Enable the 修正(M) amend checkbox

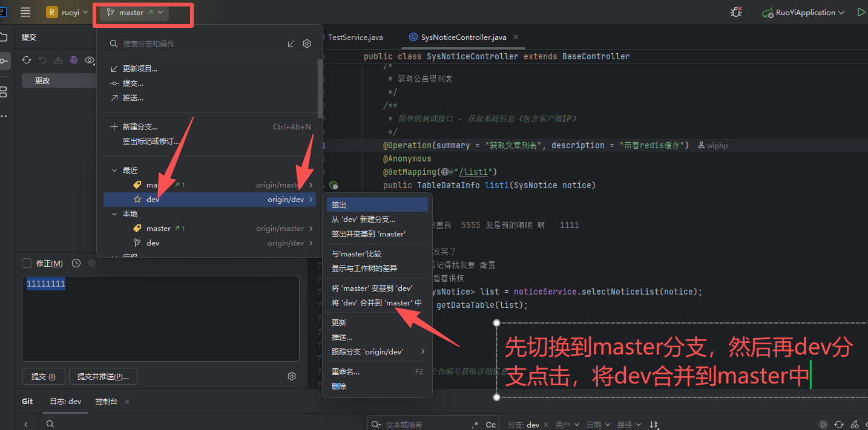point(27,263)
